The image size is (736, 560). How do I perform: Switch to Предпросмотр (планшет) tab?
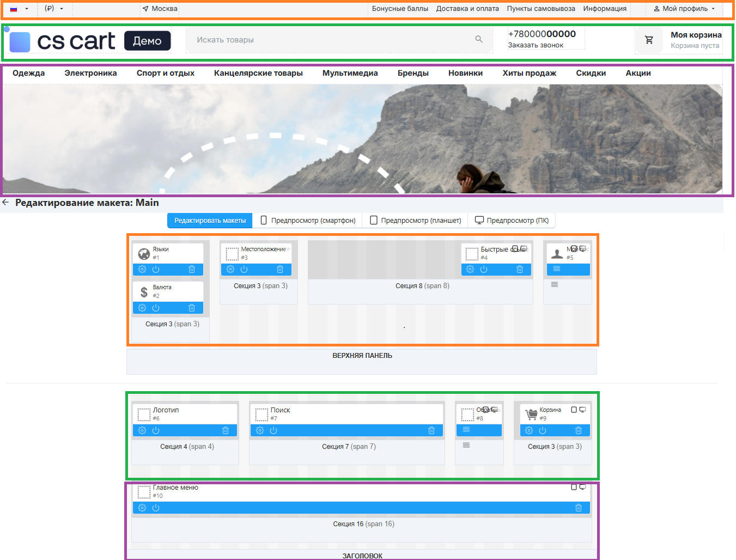pyautogui.click(x=416, y=221)
